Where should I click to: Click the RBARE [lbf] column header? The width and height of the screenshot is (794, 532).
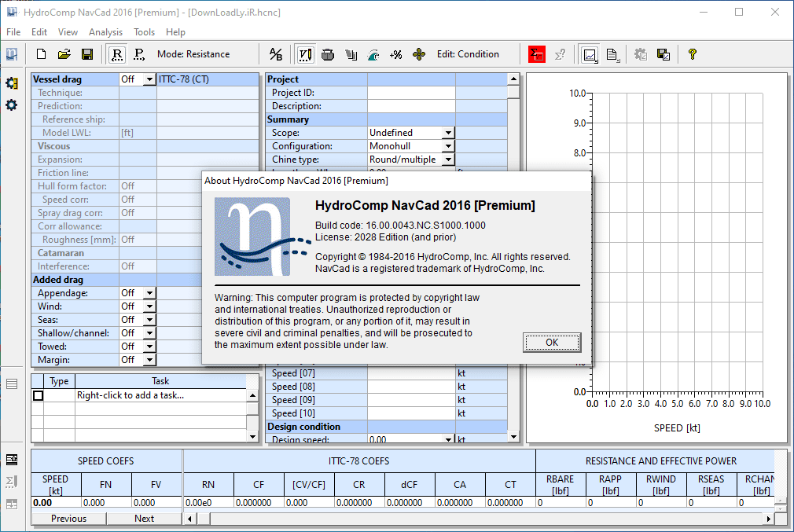[x=560, y=484]
